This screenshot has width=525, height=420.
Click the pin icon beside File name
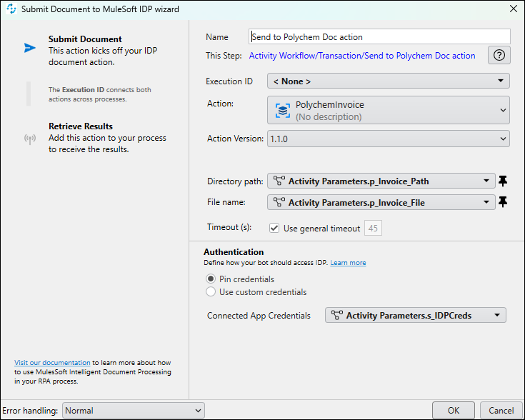503,202
